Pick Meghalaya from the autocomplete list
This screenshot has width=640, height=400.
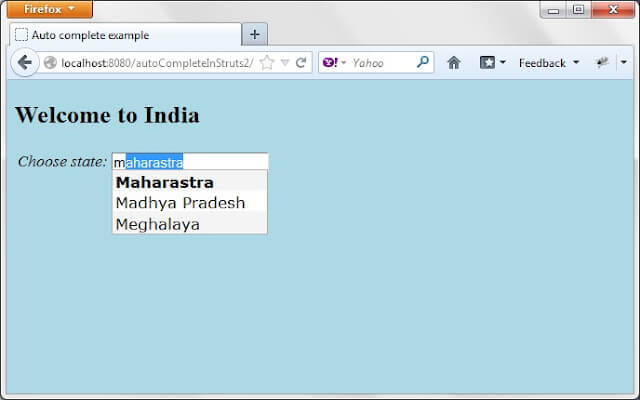(x=190, y=224)
